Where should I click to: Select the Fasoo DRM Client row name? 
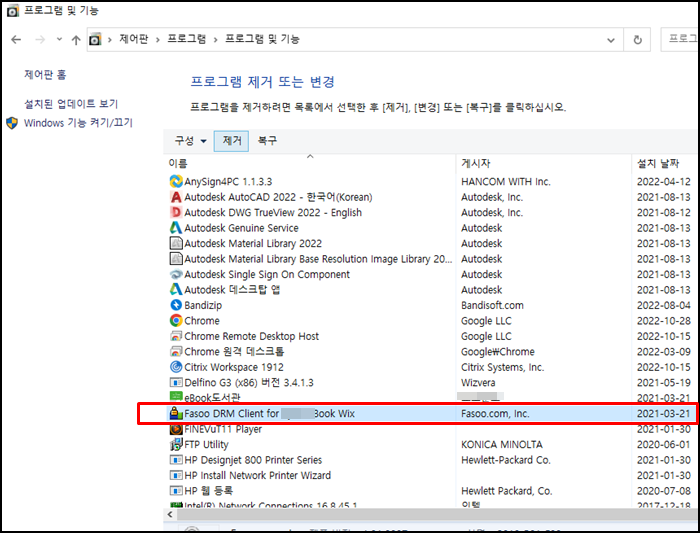[270, 413]
